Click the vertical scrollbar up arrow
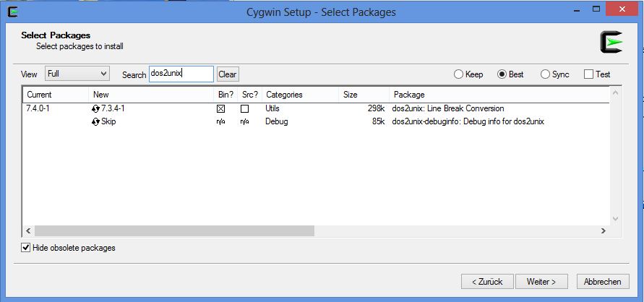The height and width of the screenshot is (302, 644). tap(615, 93)
